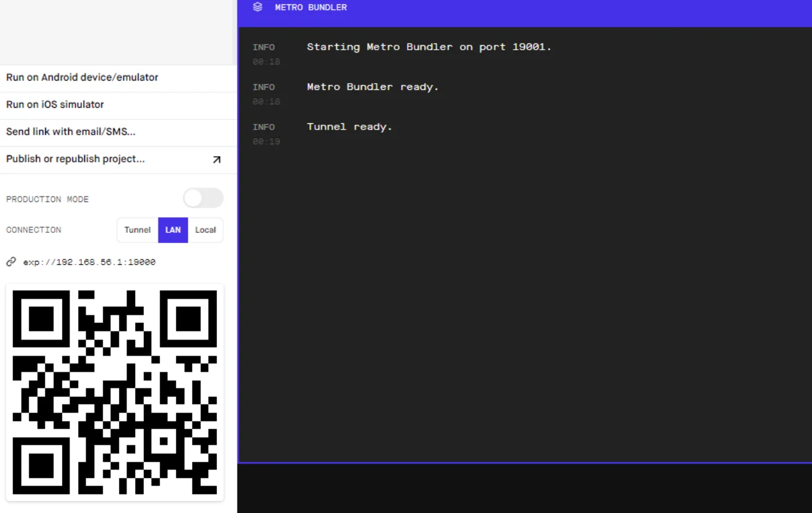Click 'Starting Metro Bundler on port 19001' log
The image size is (812, 513).
pos(429,47)
